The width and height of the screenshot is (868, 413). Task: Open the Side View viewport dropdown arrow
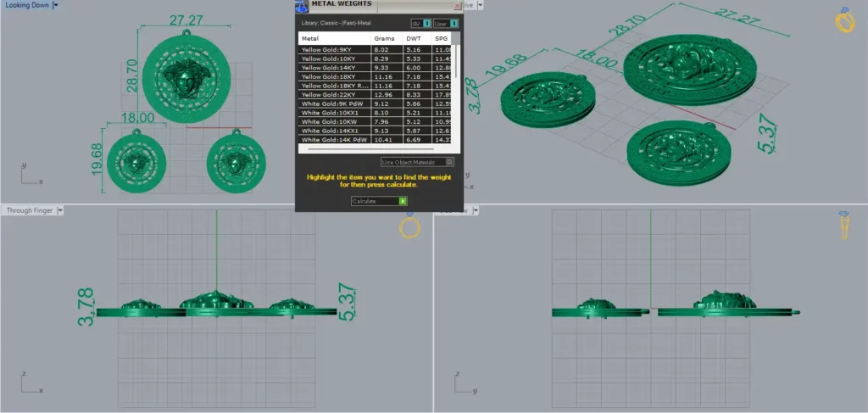[476, 210]
